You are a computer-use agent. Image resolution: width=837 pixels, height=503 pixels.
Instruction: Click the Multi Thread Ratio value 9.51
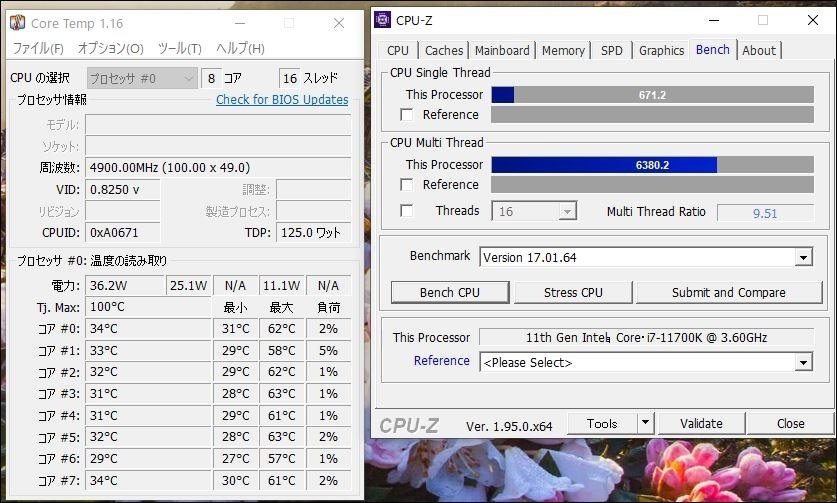point(765,213)
